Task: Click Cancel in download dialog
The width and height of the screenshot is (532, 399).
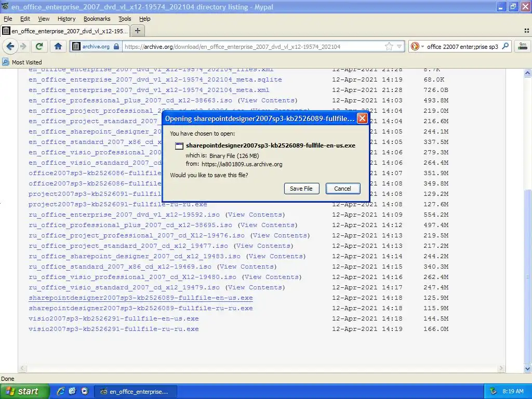Action: 343,189
